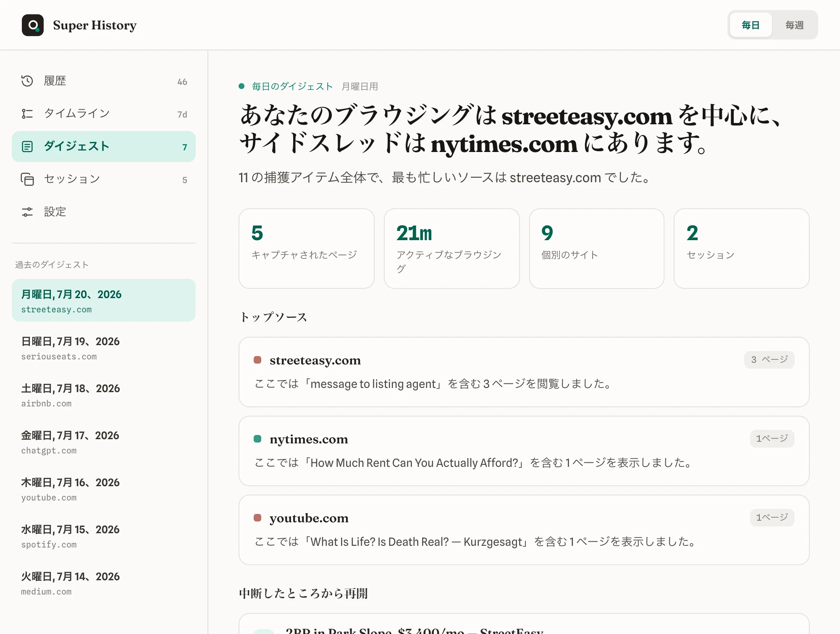Click the seriouseats.com subtitle text
840x634 pixels.
pyautogui.click(x=59, y=356)
